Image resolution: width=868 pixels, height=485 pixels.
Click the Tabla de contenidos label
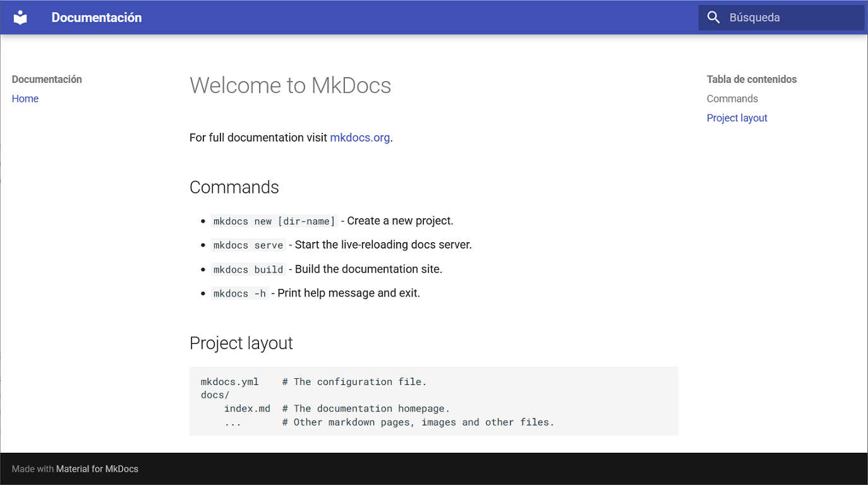751,79
